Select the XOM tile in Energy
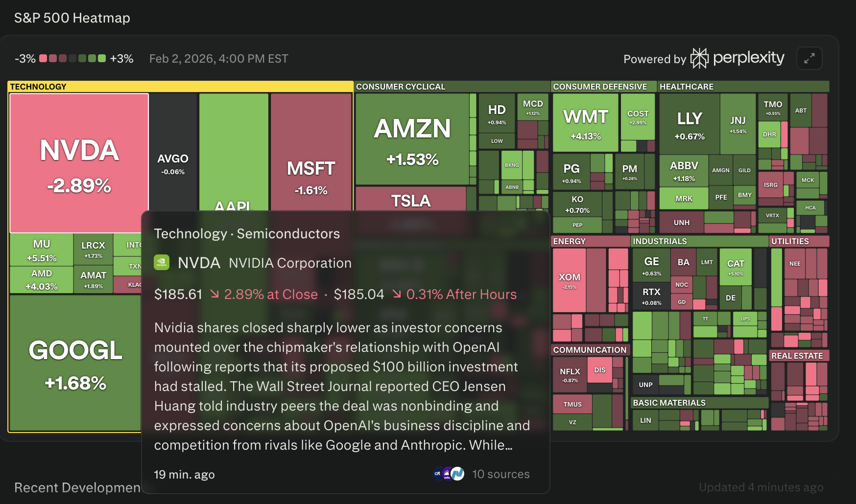This screenshot has width=856, height=504. coord(569,280)
